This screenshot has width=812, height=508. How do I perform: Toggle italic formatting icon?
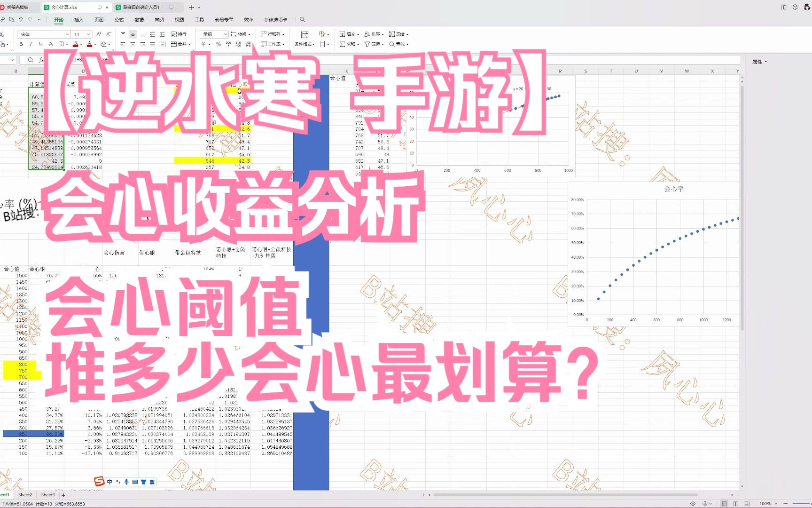tap(31, 44)
